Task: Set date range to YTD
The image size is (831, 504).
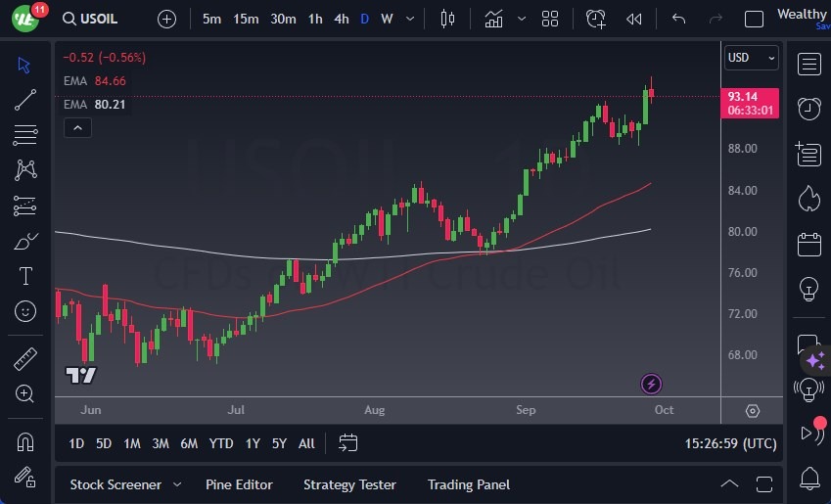Action: pyautogui.click(x=221, y=443)
